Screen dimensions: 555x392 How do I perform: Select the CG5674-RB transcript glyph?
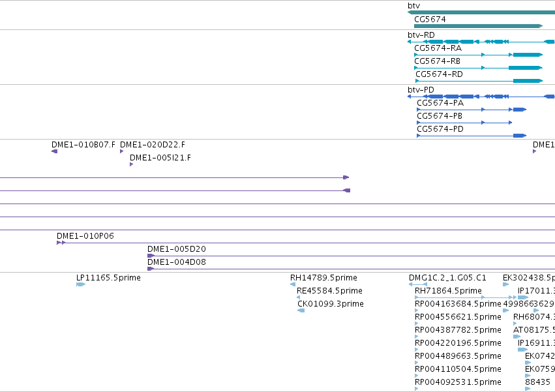pyautogui.click(x=478, y=68)
